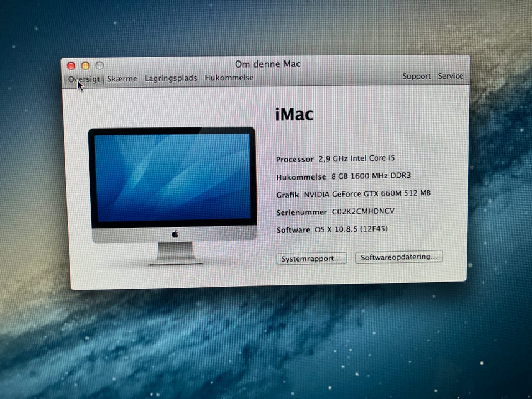The height and width of the screenshot is (399, 532).
Task: Click the Processor label
Action: coord(295,159)
